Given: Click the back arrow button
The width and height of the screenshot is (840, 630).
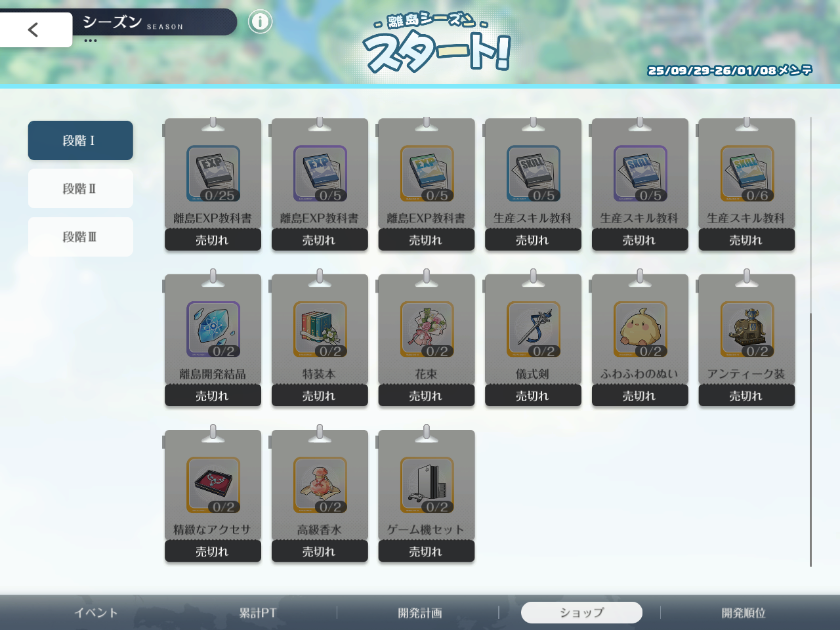Looking at the screenshot, I should click(x=34, y=30).
